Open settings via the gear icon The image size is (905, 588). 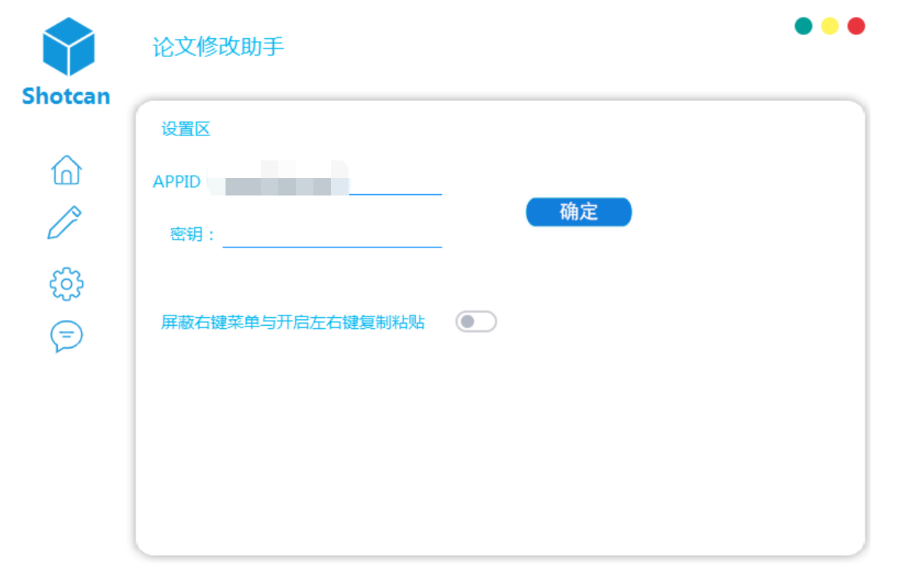tap(66, 283)
